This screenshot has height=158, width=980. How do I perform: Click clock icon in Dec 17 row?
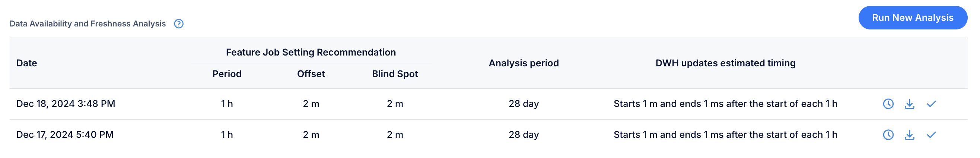click(x=888, y=135)
